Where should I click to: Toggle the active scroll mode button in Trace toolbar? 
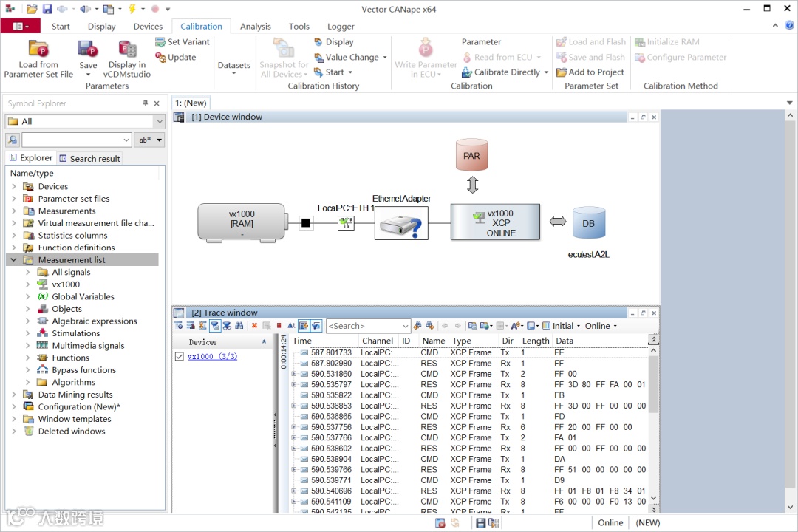pos(304,326)
